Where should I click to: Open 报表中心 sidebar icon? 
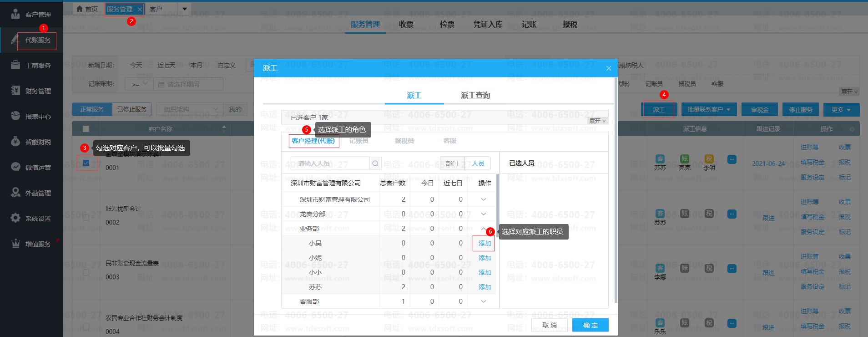pyautogui.click(x=15, y=116)
